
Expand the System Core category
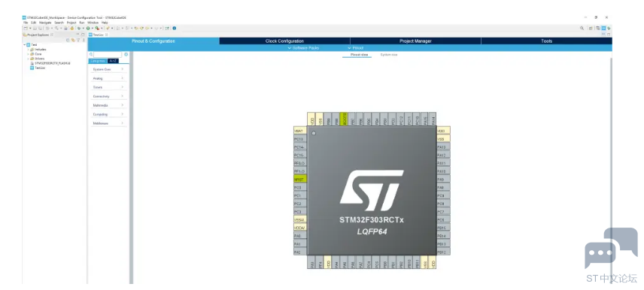(109, 69)
